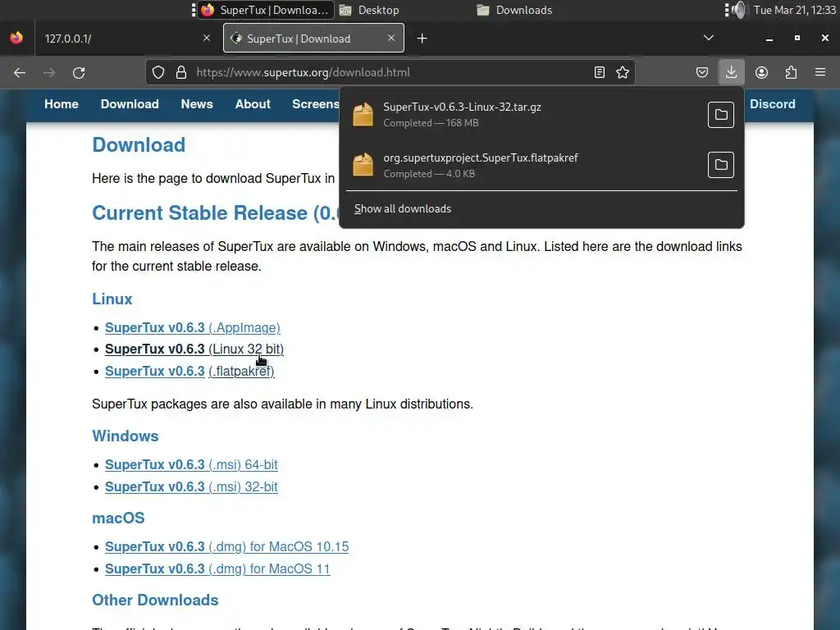This screenshot has width=840, height=630.
Task: Click the SuperTux tar.gz archive file icon
Action: click(363, 115)
